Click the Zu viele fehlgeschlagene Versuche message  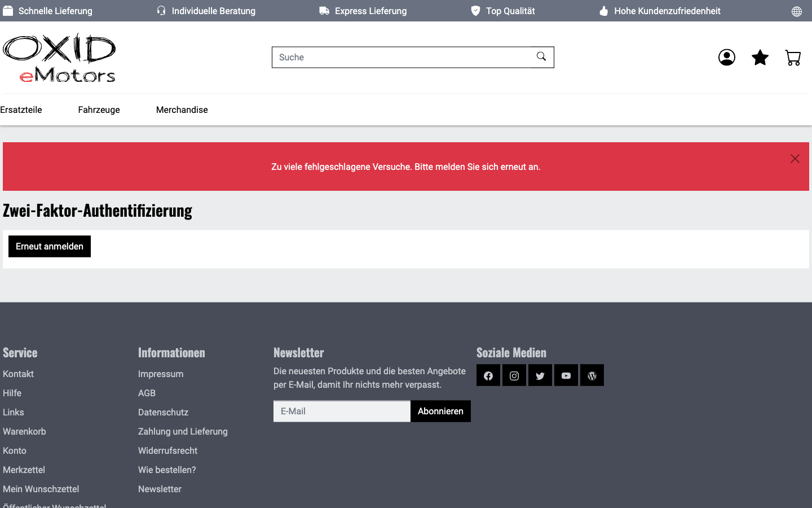click(406, 167)
